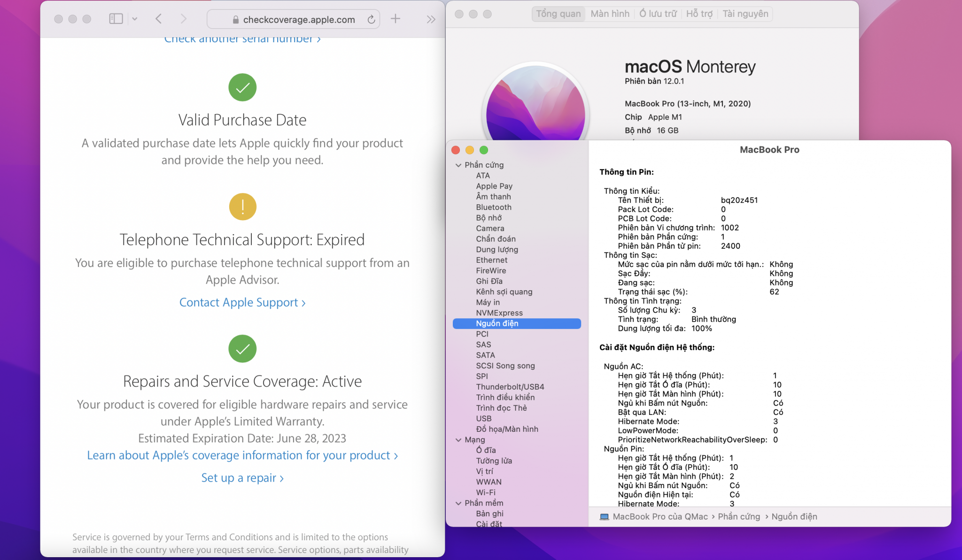Go back in Safari
The height and width of the screenshot is (560, 962).
pos(159,19)
